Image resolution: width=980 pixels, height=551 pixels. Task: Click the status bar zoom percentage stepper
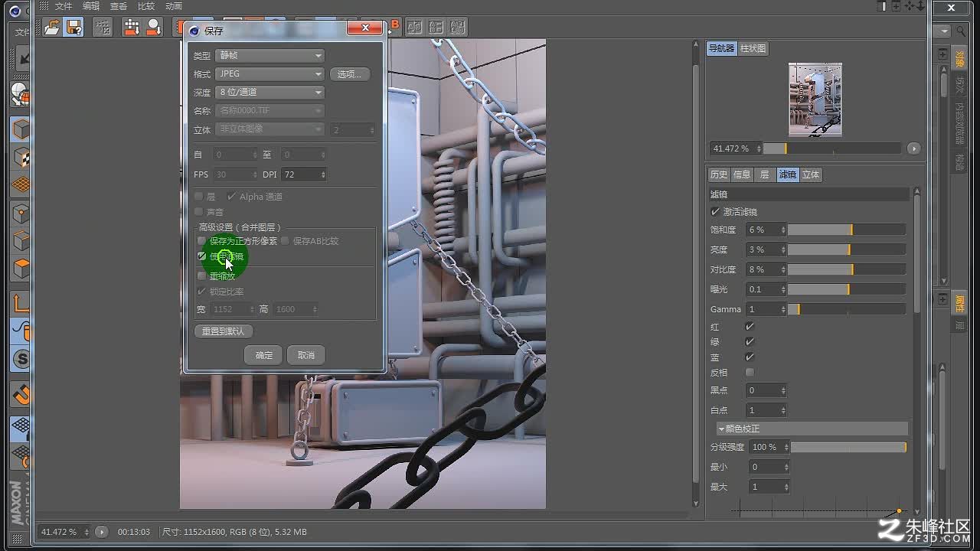click(x=86, y=532)
